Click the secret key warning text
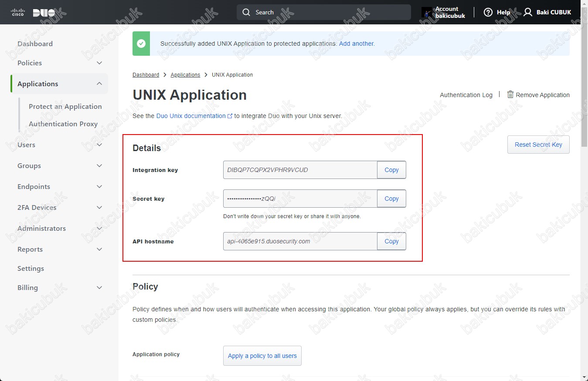 tap(292, 216)
